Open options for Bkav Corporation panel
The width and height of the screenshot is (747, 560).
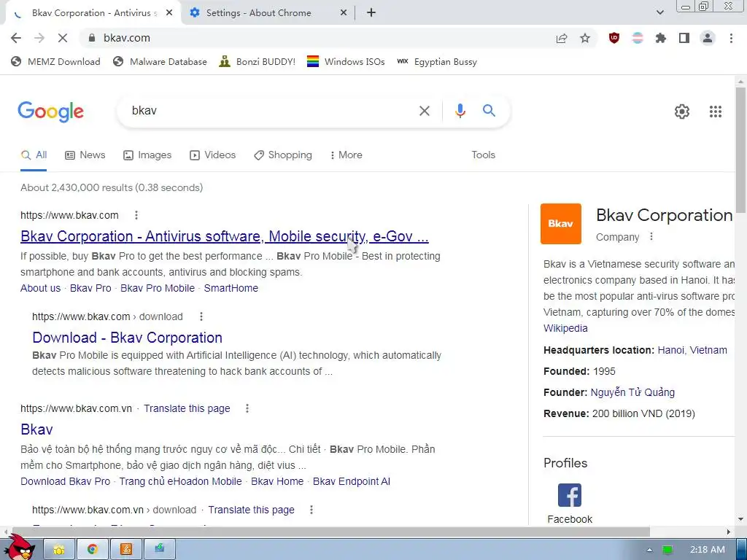[x=651, y=237]
